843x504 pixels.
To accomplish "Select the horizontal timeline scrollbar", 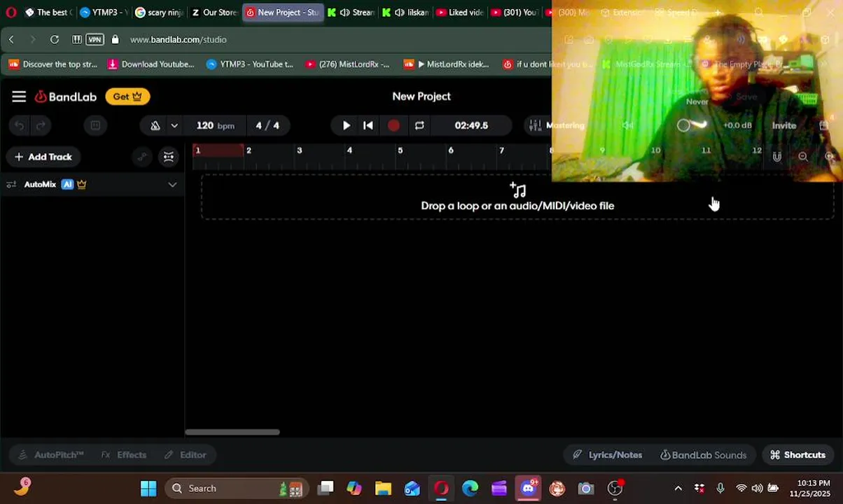I will [232, 432].
